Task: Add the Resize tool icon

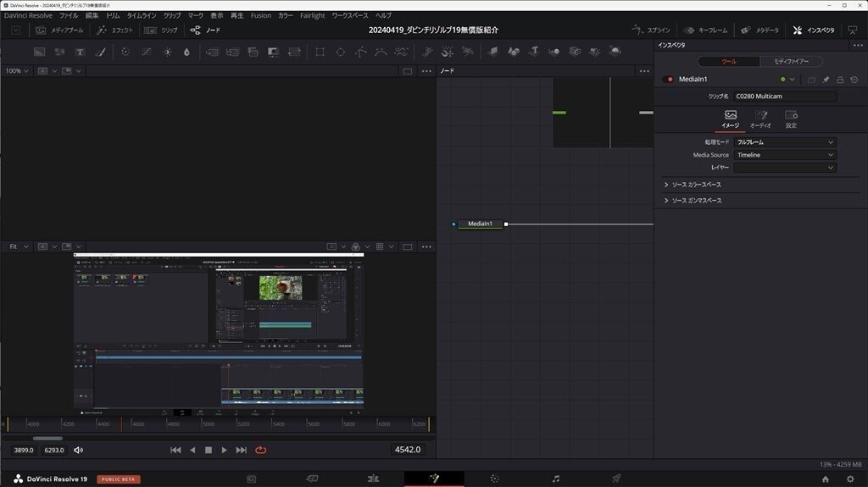Action: tap(274, 52)
